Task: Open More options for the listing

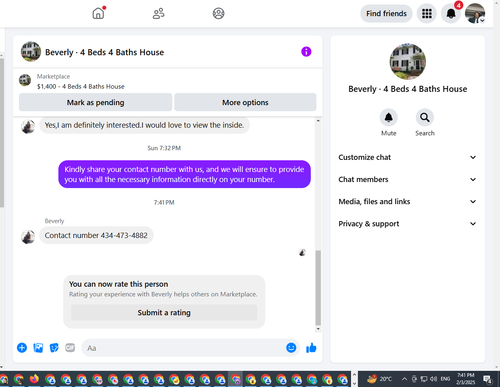Action: coord(245,102)
